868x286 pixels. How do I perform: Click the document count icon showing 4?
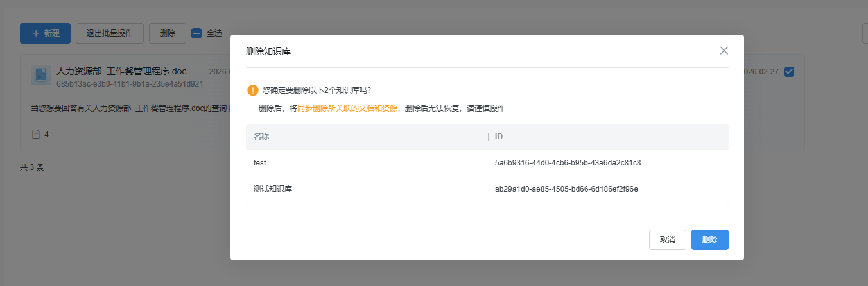pyautogui.click(x=37, y=134)
